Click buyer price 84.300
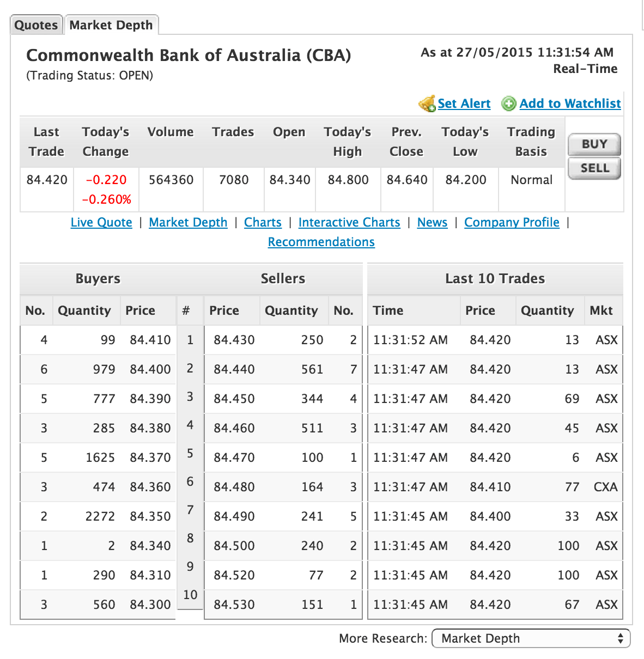Screen dimensions: 644x659 click(150, 605)
